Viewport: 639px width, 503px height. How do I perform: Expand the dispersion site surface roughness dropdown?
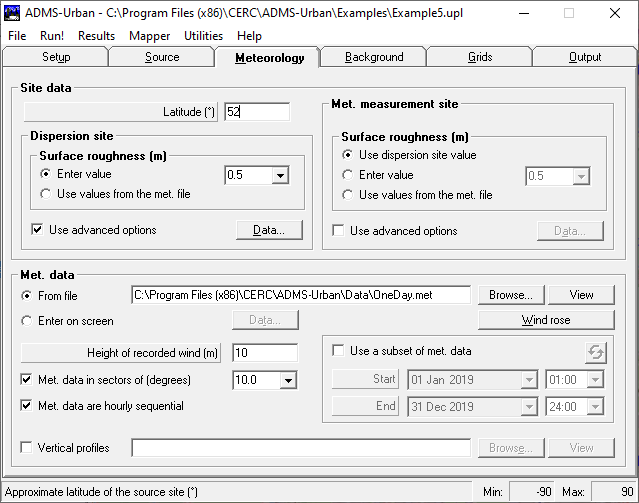click(x=279, y=175)
